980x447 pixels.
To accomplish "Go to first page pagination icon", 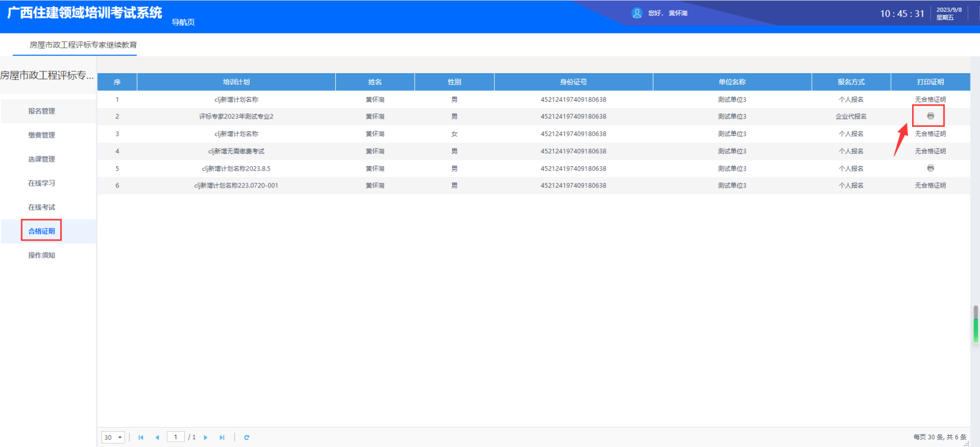I will point(141,438).
